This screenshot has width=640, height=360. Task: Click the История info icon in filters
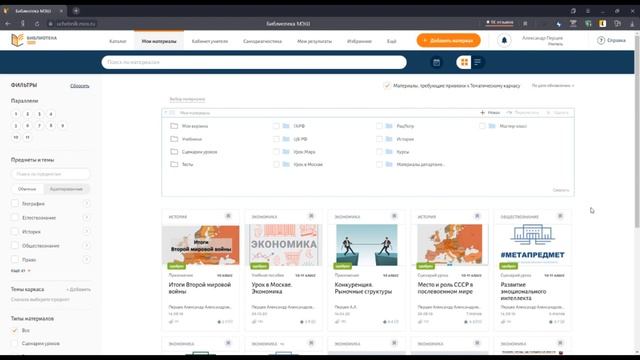pyautogui.click(x=87, y=231)
